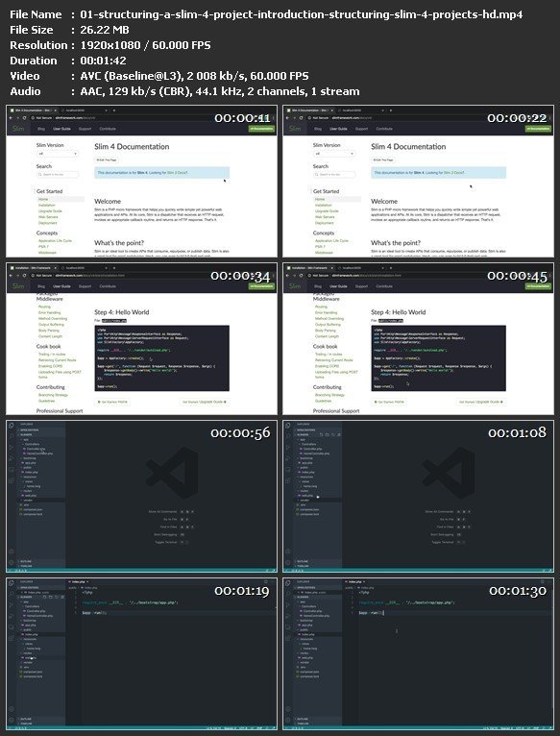Follow Slim 3 Docs link in 00:00:11 frame
560x736 pixels.
point(175,173)
